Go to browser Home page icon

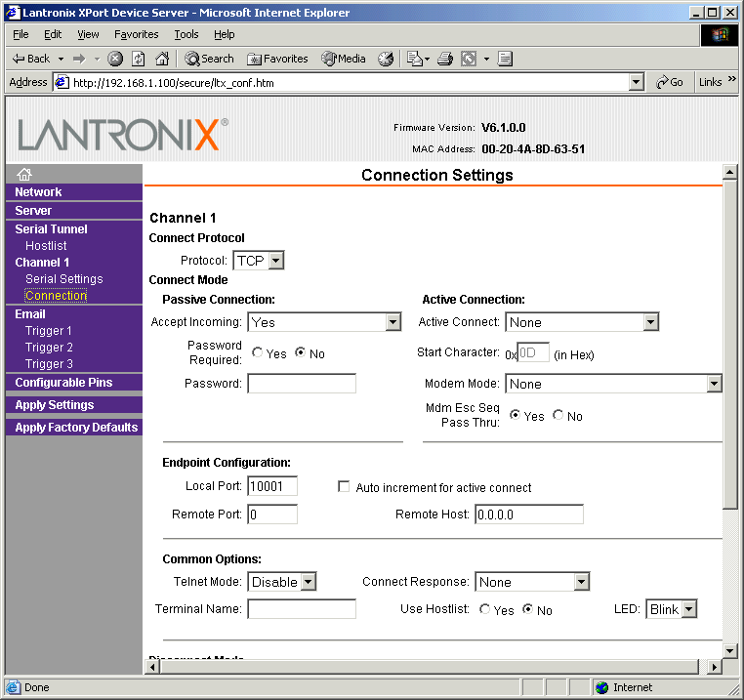tap(162, 59)
